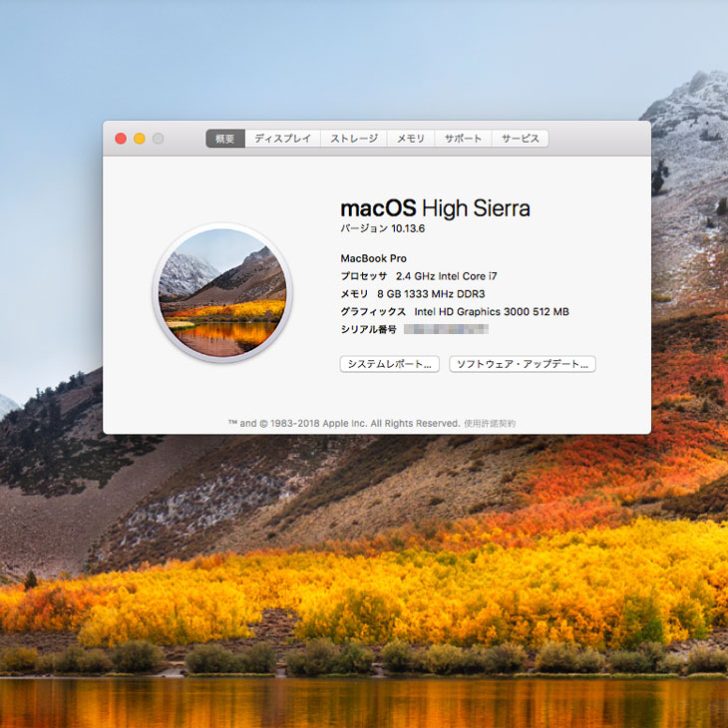This screenshot has height=728, width=728.
Task: Click the シリアル番号 label
Action: pos(368,329)
